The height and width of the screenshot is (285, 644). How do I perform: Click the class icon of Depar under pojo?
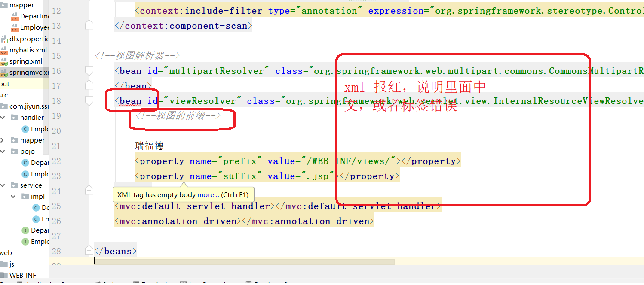click(x=25, y=163)
